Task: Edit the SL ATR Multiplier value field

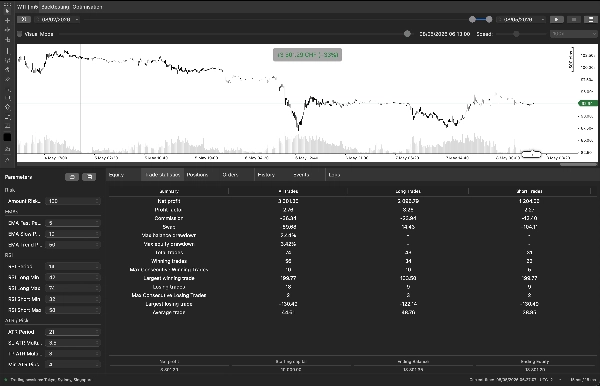Action: [73, 343]
